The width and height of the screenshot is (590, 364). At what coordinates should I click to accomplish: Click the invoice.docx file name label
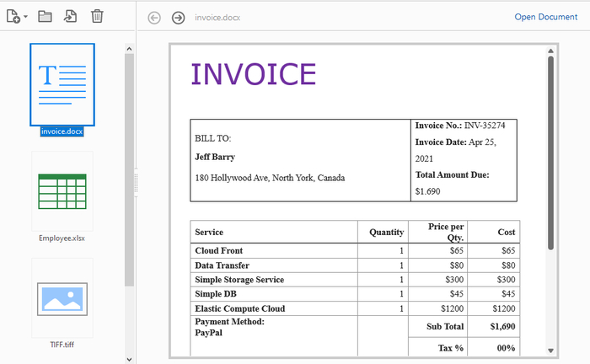click(62, 131)
